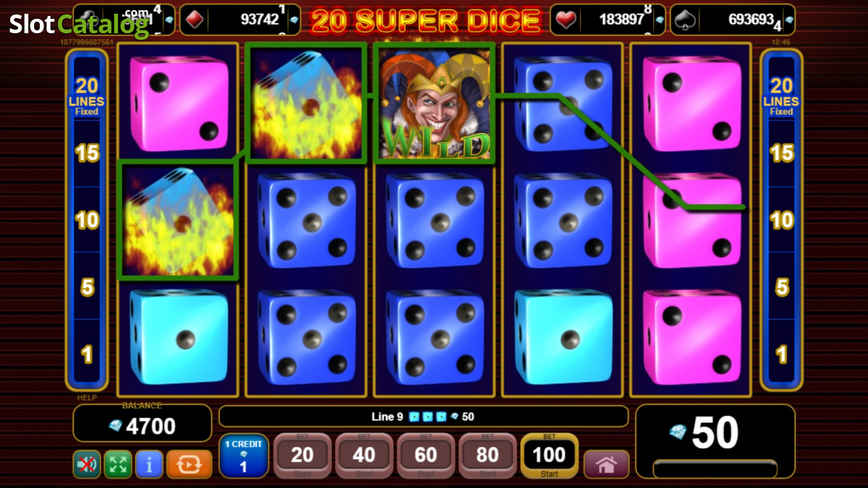Click the spades jackpot counter 693693
This screenshot has width=868, height=488.
[732, 20]
